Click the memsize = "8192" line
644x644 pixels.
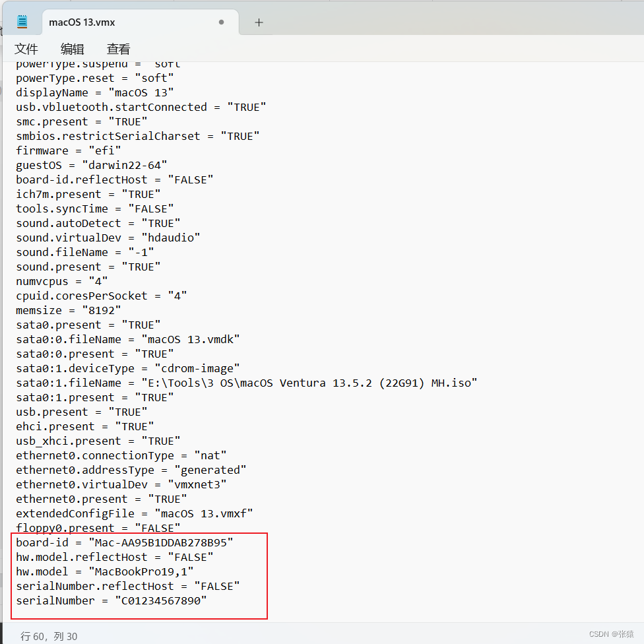(69, 311)
